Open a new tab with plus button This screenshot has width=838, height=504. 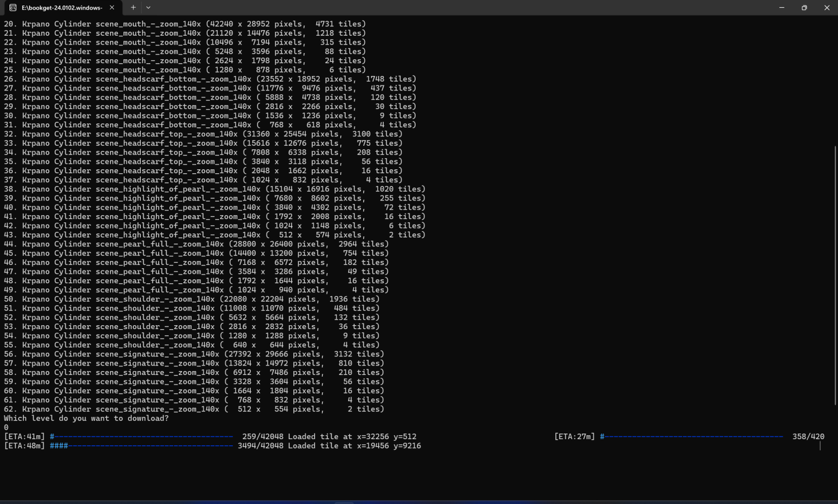click(133, 8)
